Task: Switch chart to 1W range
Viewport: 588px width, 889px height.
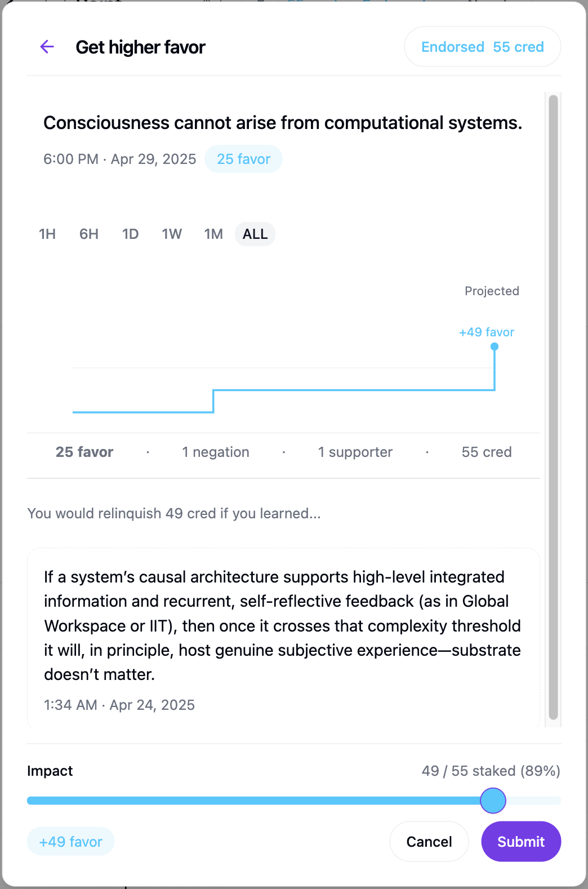Action: coord(172,234)
